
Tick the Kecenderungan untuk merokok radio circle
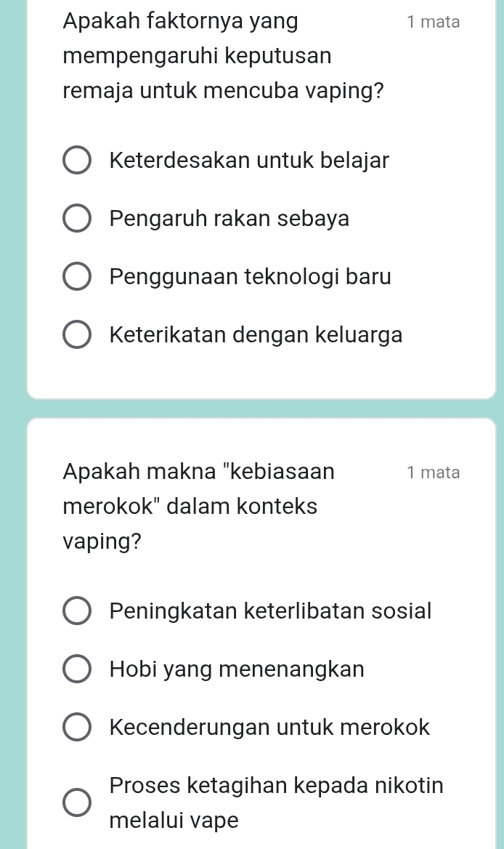pyautogui.click(x=77, y=728)
